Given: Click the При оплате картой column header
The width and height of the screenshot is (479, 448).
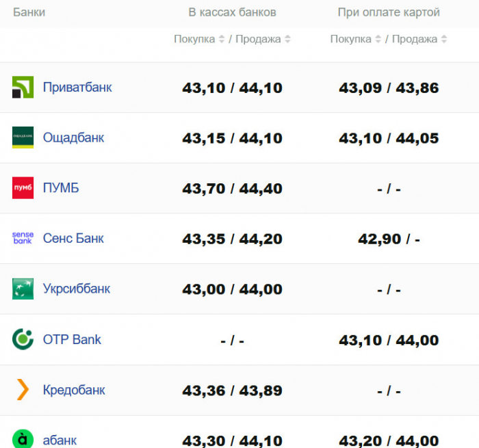Looking at the screenshot, I should pos(389,12).
